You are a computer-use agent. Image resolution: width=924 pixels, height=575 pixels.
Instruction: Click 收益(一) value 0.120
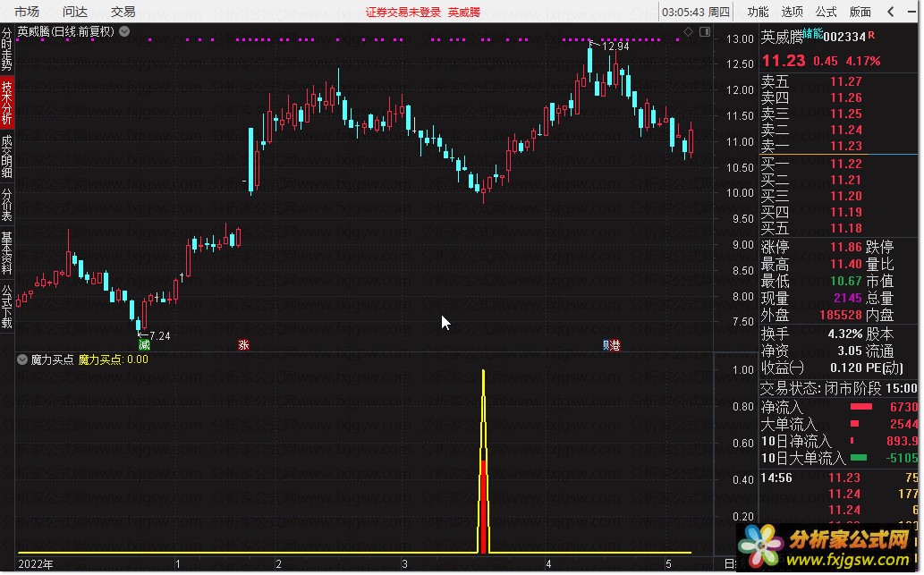(847, 368)
